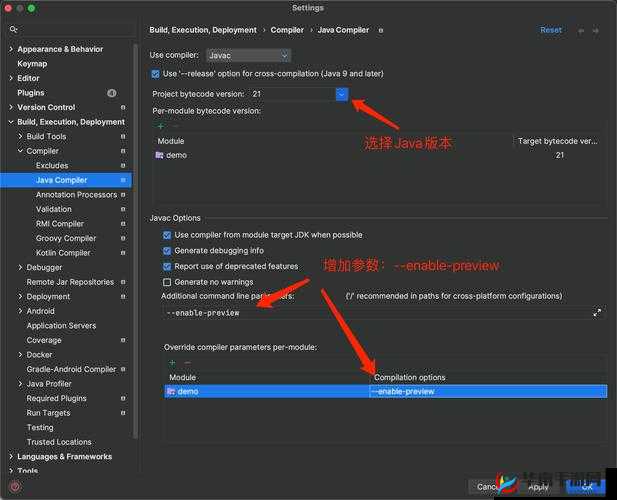Uncheck Report use of deprecated features

[x=167, y=267]
